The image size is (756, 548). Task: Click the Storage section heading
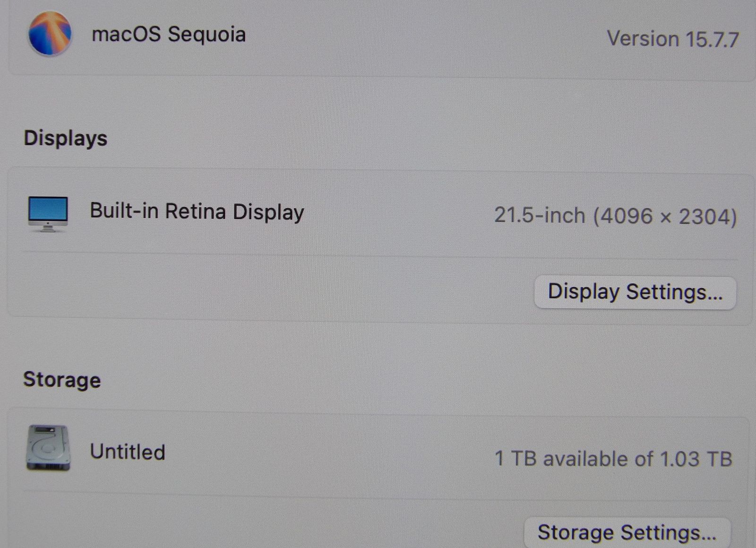(62, 380)
